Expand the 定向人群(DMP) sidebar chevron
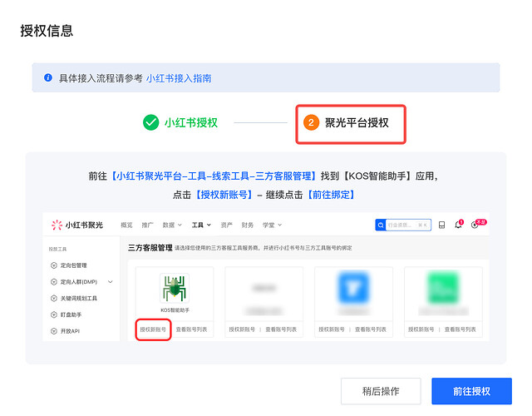Screen dimensions: 532x416 coord(111,282)
